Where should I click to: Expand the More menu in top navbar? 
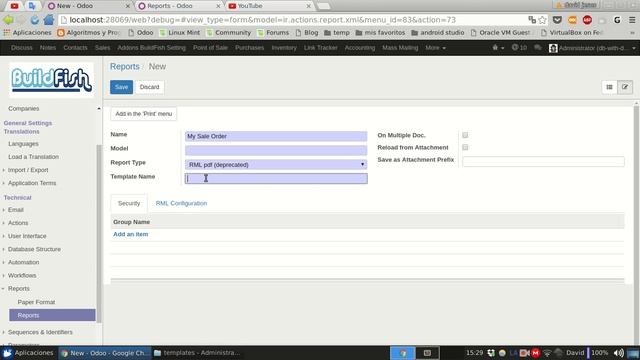(x=435, y=48)
